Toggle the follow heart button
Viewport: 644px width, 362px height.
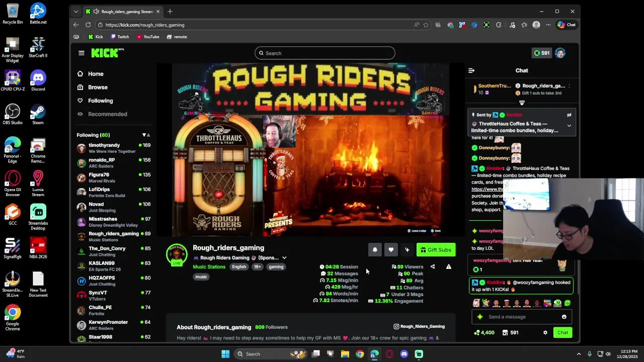[391, 250]
